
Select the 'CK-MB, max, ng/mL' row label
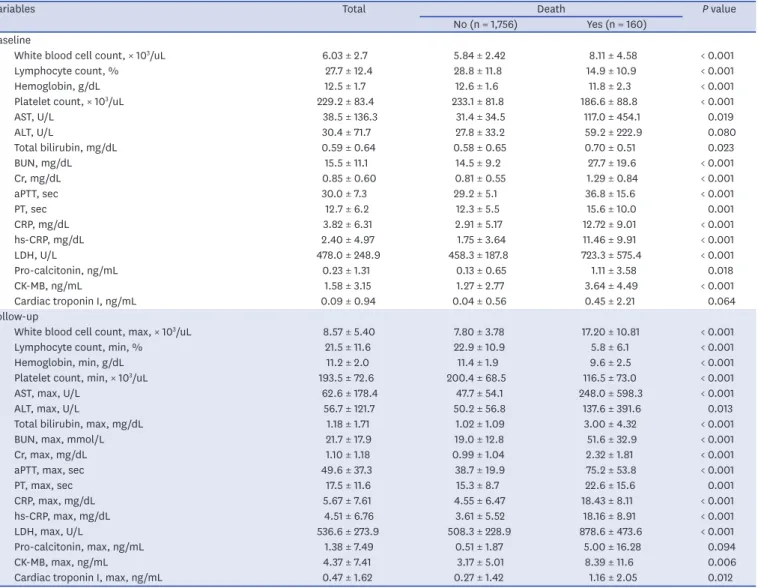click(61, 563)
